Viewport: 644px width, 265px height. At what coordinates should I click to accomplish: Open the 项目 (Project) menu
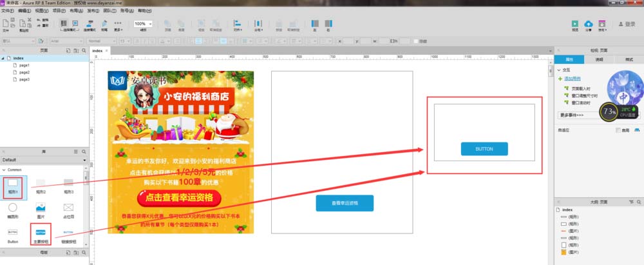(59, 11)
